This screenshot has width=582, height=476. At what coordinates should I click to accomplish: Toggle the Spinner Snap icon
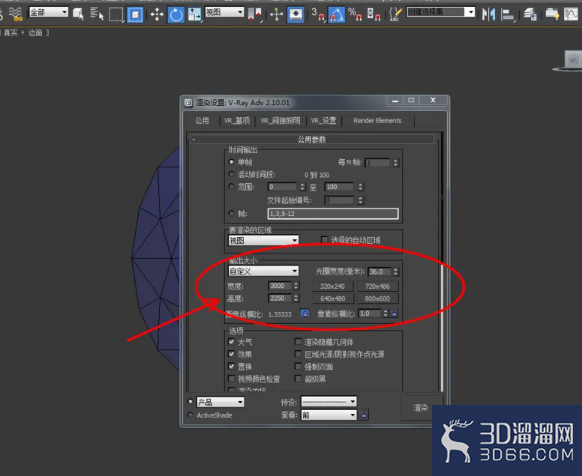click(x=373, y=14)
